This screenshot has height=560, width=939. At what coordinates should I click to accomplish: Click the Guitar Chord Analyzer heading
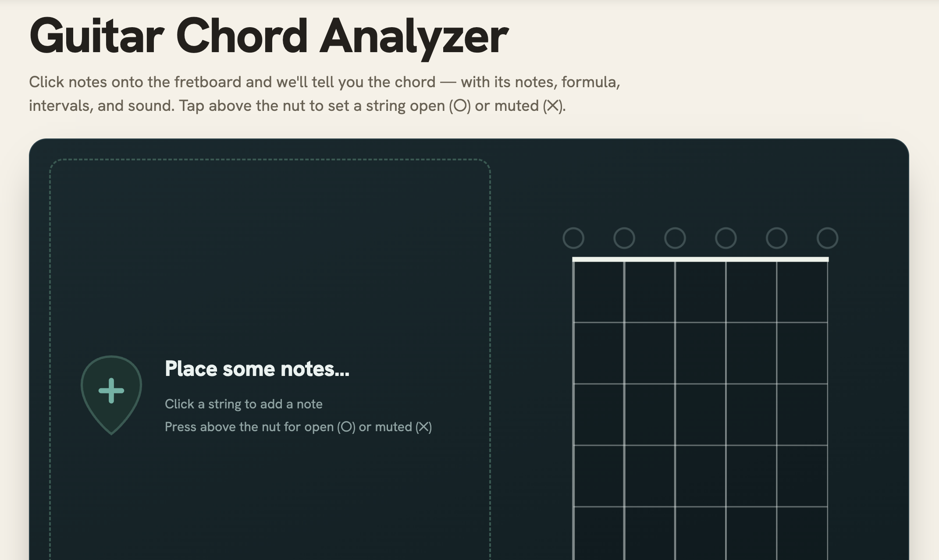tap(269, 36)
